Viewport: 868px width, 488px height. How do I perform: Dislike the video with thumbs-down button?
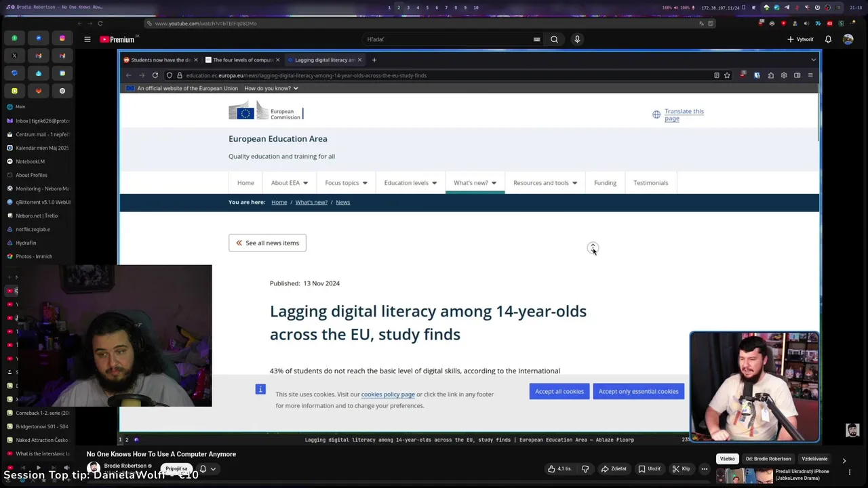pos(585,468)
